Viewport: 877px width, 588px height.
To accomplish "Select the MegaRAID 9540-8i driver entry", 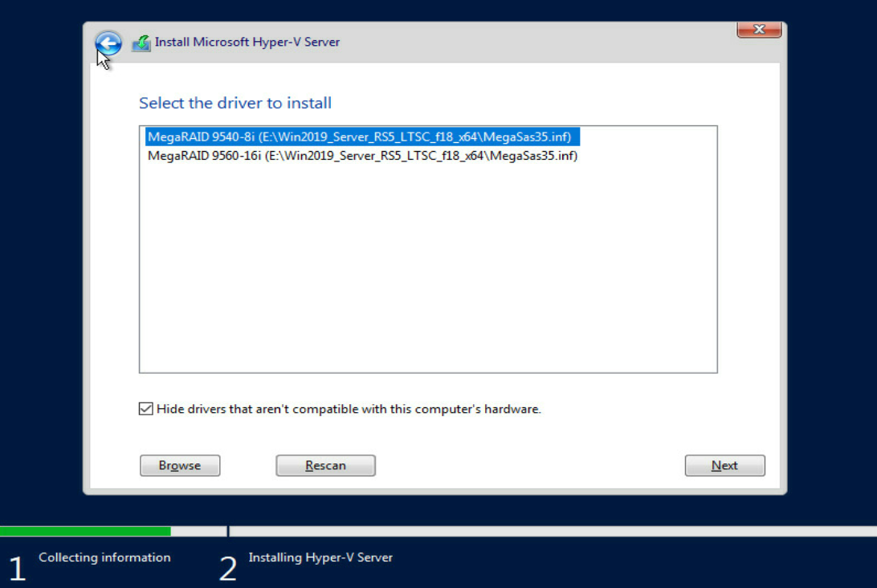I will (362, 137).
